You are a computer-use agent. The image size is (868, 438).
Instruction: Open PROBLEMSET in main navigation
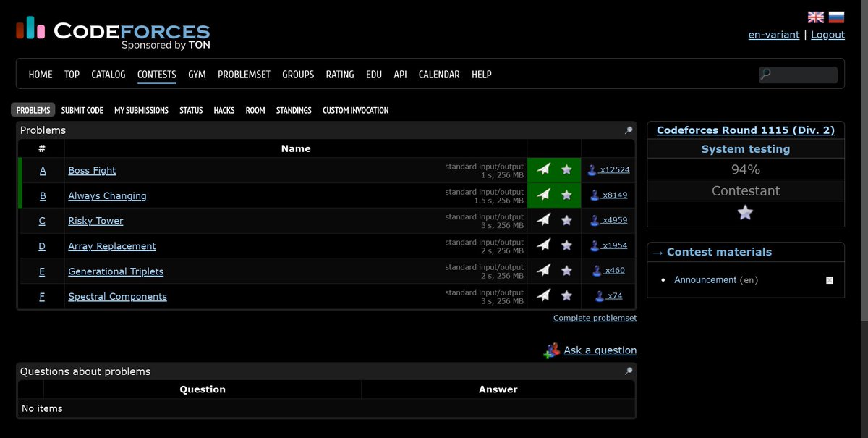click(244, 75)
